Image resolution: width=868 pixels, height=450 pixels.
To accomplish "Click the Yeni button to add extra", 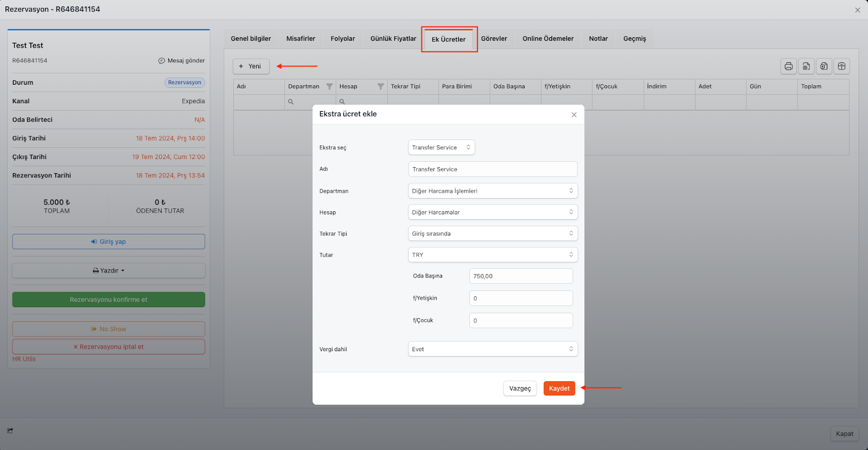I will tap(251, 66).
